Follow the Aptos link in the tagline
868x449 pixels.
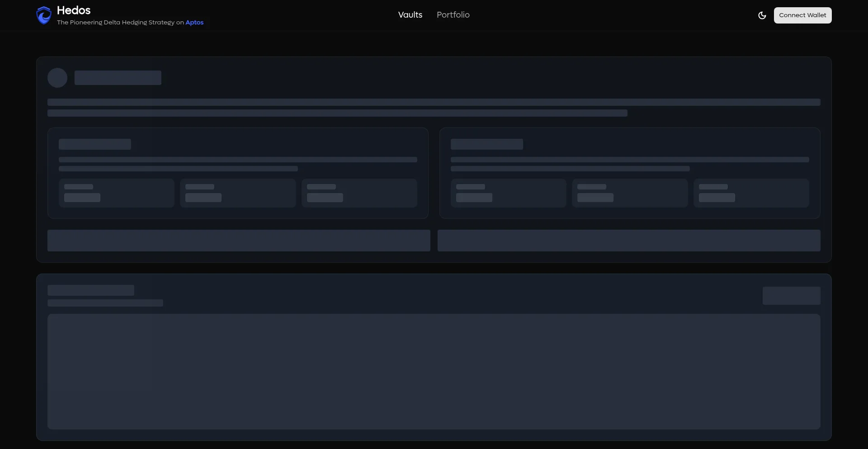point(194,23)
